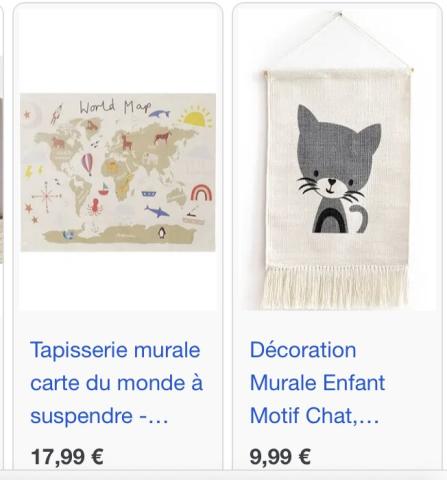
Task: Click the red octopus on the world map
Action: (95, 207)
